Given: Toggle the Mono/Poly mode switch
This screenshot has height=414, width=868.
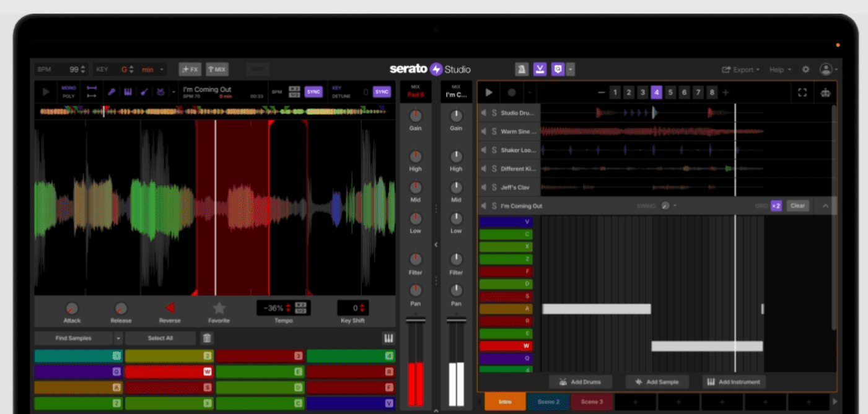Looking at the screenshot, I should click(x=68, y=92).
